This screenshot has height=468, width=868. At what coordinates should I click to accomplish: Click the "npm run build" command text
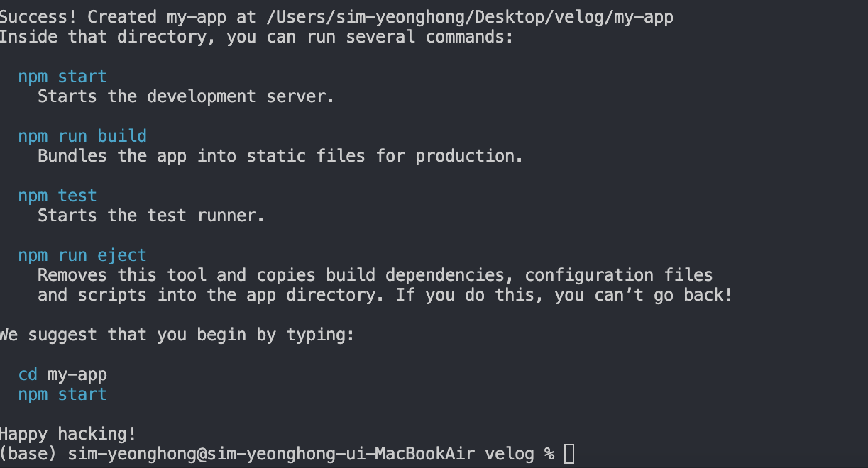(82, 136)
